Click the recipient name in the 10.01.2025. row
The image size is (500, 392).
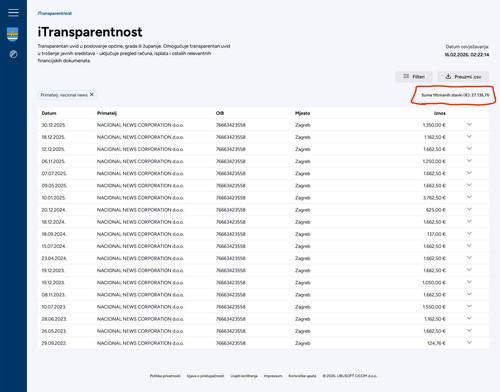click(x=140, y=198)
